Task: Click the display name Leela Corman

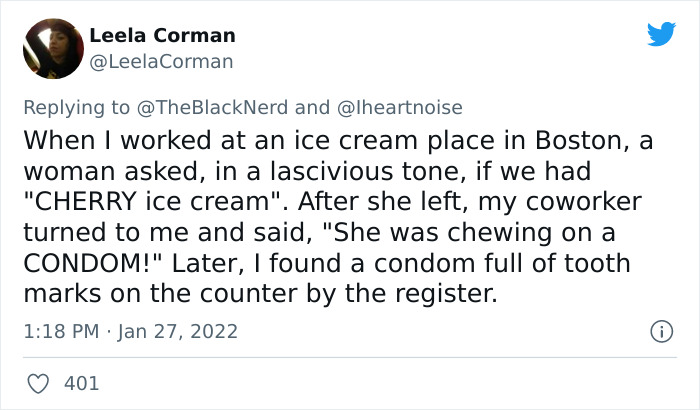Action: point(162,35)
